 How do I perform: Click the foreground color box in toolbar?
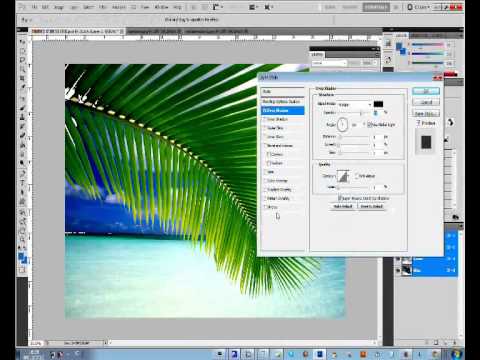point(22,257)
